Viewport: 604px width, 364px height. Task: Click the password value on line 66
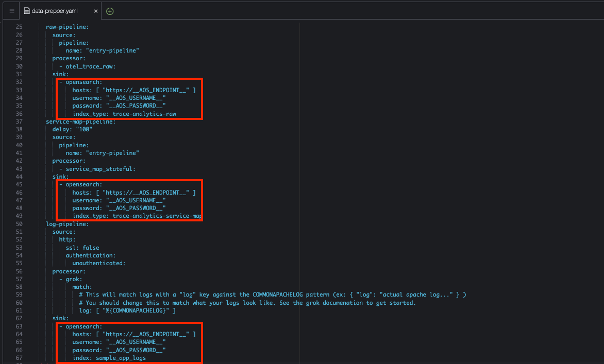[x=136, y=350]
